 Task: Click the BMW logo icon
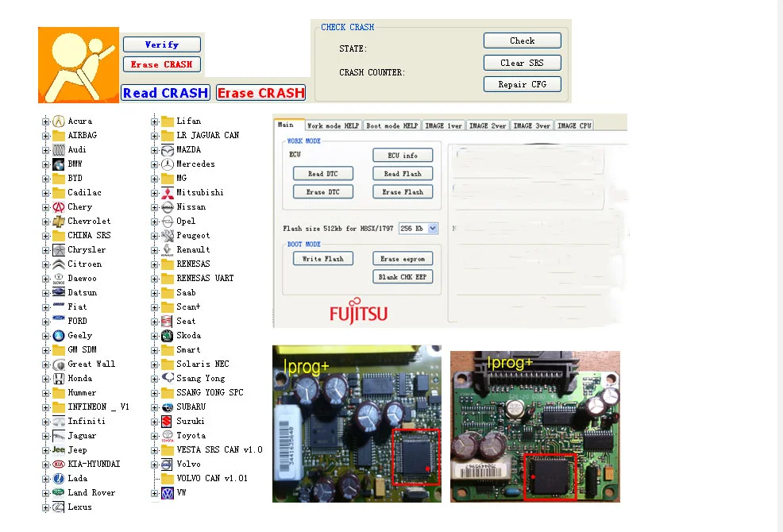pyautogui.click(x=59, y=164)
